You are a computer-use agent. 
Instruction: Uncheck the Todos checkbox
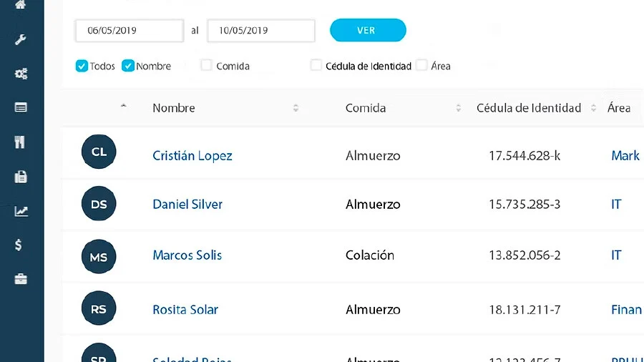tap(82, 66)
